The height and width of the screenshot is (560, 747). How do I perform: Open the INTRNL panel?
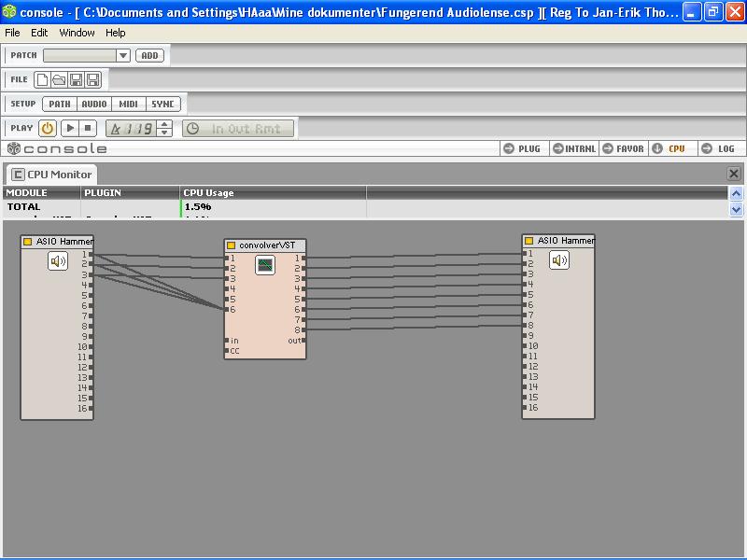(574, 148)
